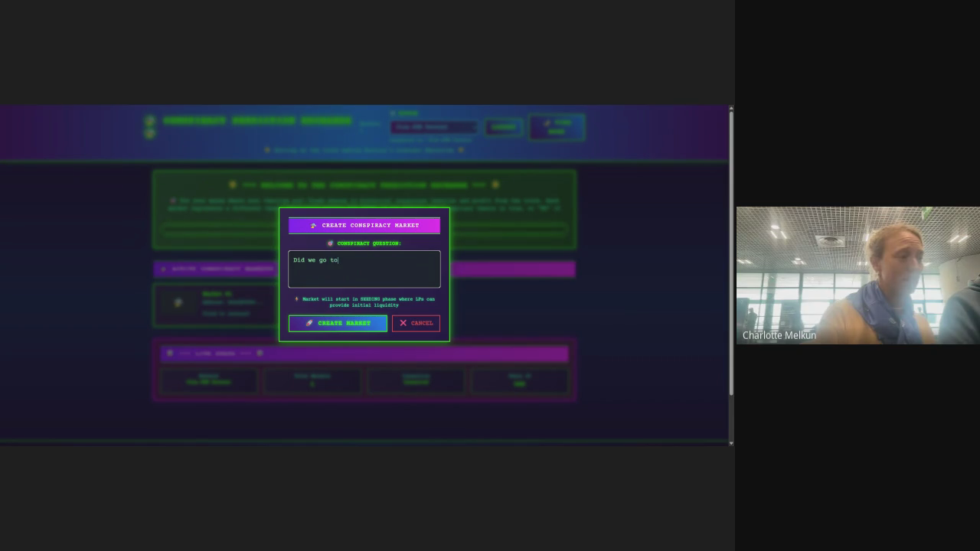Click the SEEDING phase notice text
This screenshot has height=551, width=980.
[364, 302]
